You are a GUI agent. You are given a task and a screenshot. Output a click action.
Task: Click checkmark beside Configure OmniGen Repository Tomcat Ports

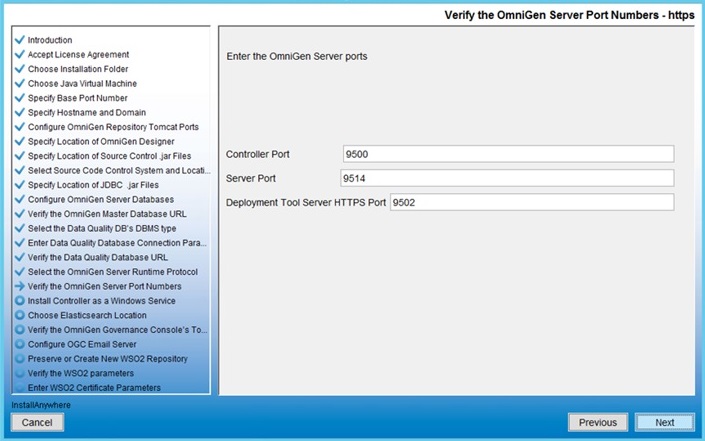coord(20,126)
